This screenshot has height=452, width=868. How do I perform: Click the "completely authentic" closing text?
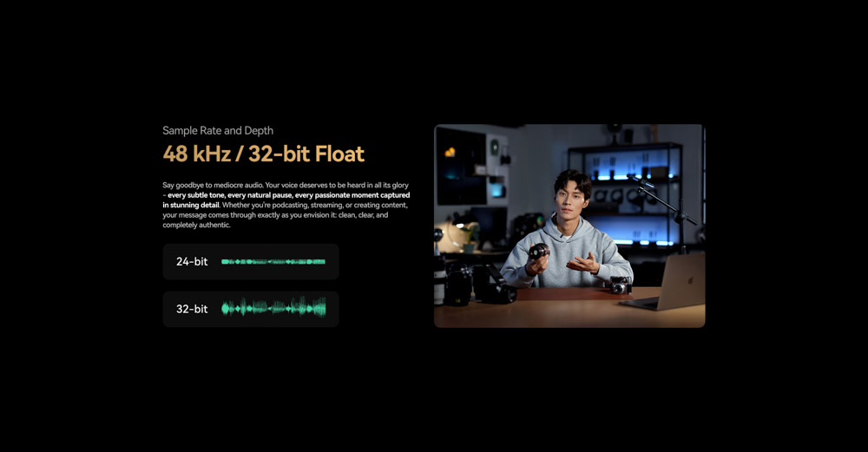196,225
